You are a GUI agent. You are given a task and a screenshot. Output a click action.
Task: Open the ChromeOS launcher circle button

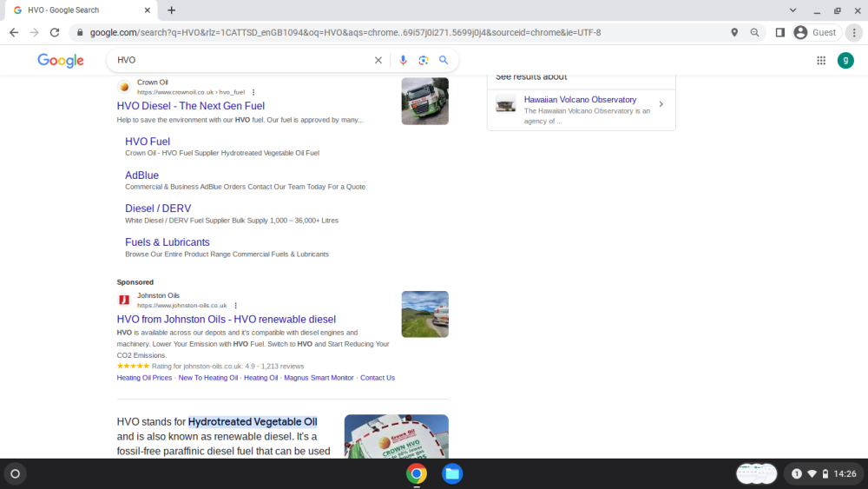(x=16, y=474)
